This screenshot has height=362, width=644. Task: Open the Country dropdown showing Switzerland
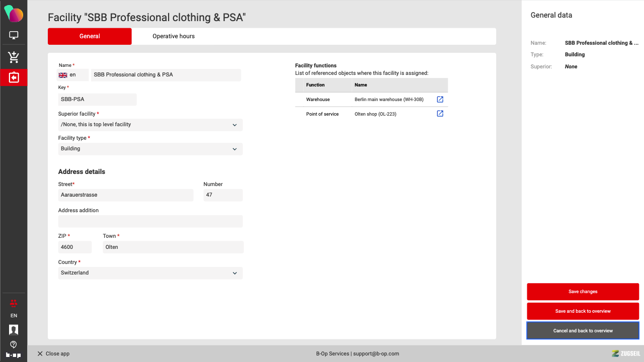(150, 273)
